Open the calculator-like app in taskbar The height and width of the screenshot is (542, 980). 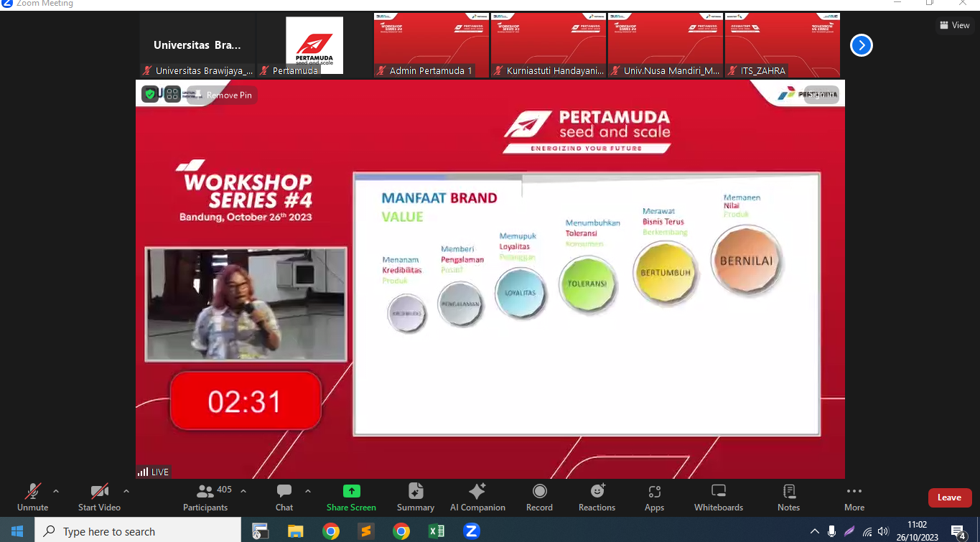261,531
